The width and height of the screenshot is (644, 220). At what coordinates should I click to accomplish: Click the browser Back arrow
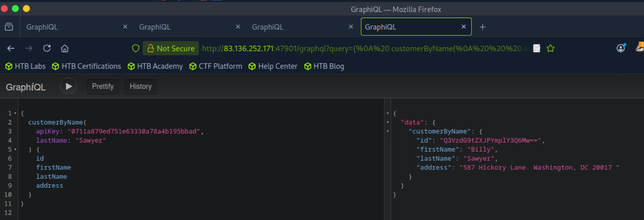pyautogui.click(x=11, y=49)
